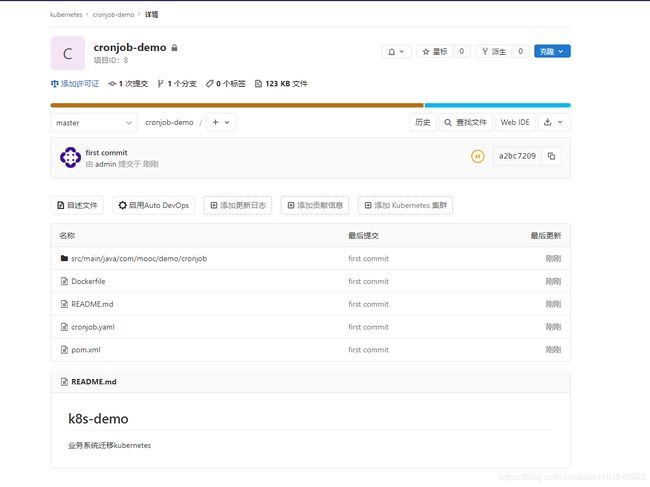650x487 pixels.
Task: Click the orange language bar segment
Action: click(x=237, y=105)
